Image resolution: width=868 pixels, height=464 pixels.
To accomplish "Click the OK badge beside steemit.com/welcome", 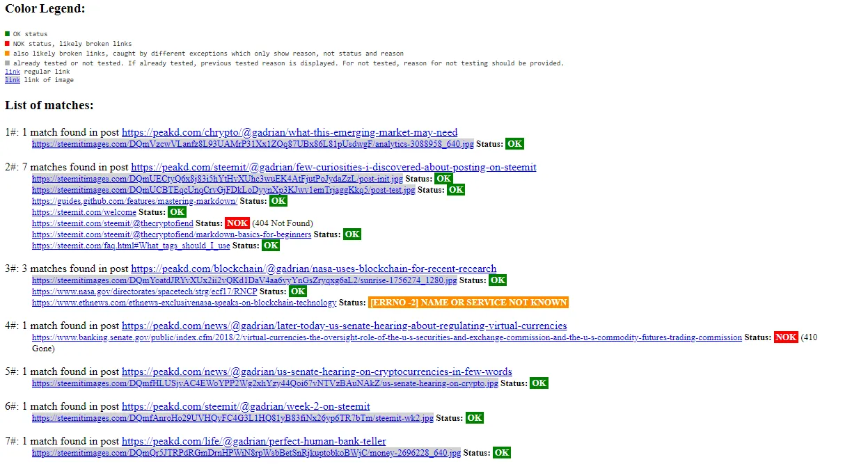I will tap(177, 212).
